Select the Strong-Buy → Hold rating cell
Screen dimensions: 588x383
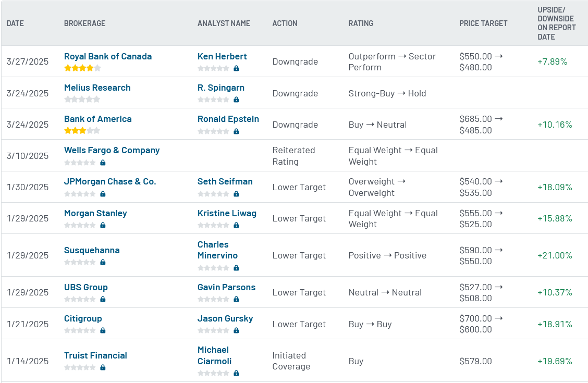click(387, 93)
